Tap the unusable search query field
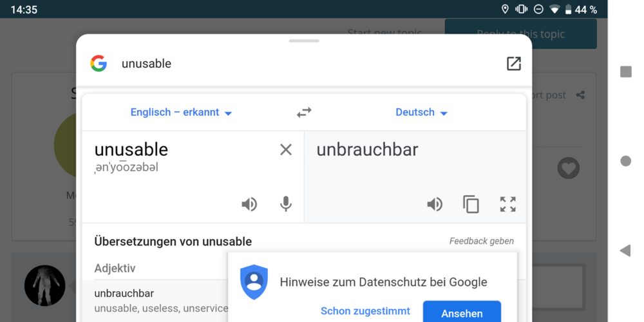The width and height of the screenshot is (644, 322). (290, 63)
